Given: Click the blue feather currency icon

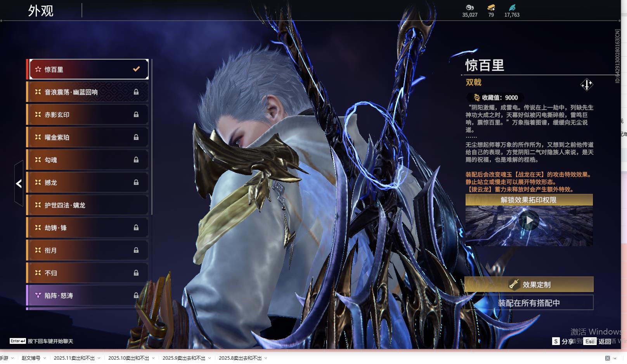Looking at the screenshot, I should (x=512, y=7).
